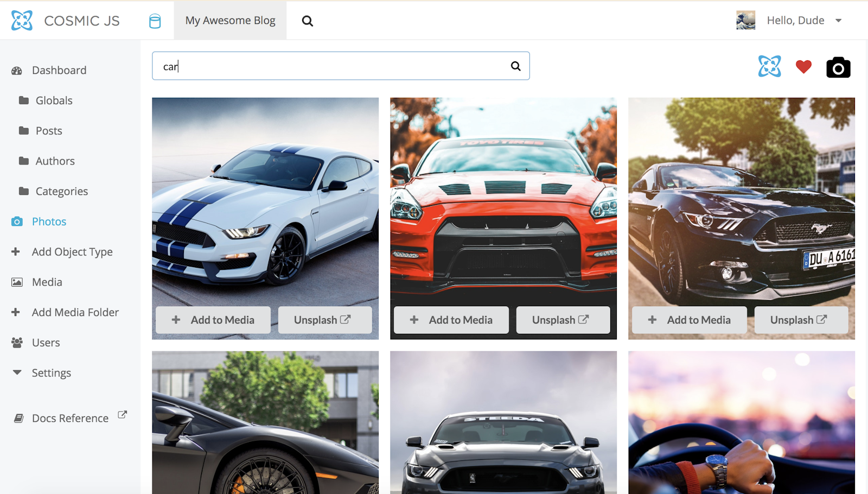
Task: Click the Posts folder icon
Action: (24, 131)
